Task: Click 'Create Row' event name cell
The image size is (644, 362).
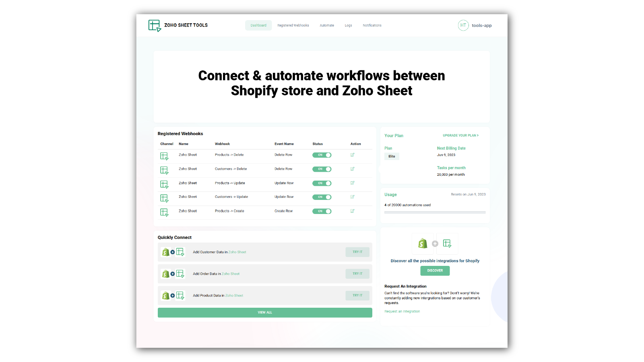Action: pyautogui.click(x=284, y=211)
